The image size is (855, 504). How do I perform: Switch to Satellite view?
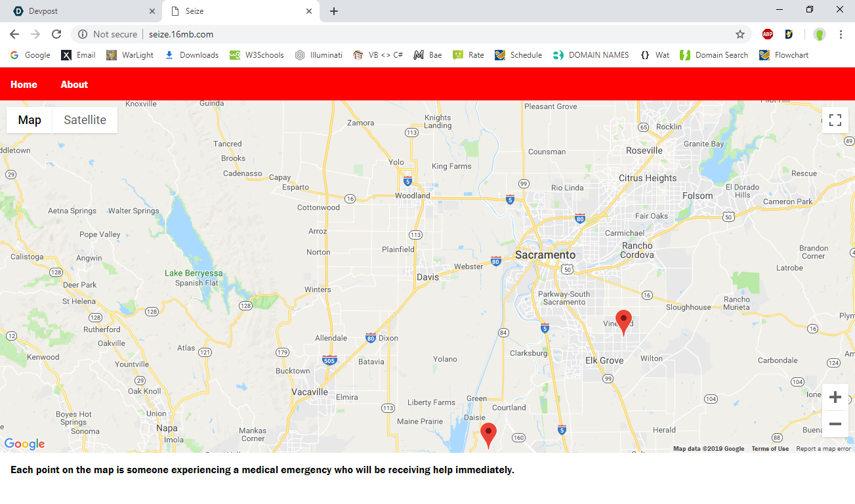coord(85,120)
